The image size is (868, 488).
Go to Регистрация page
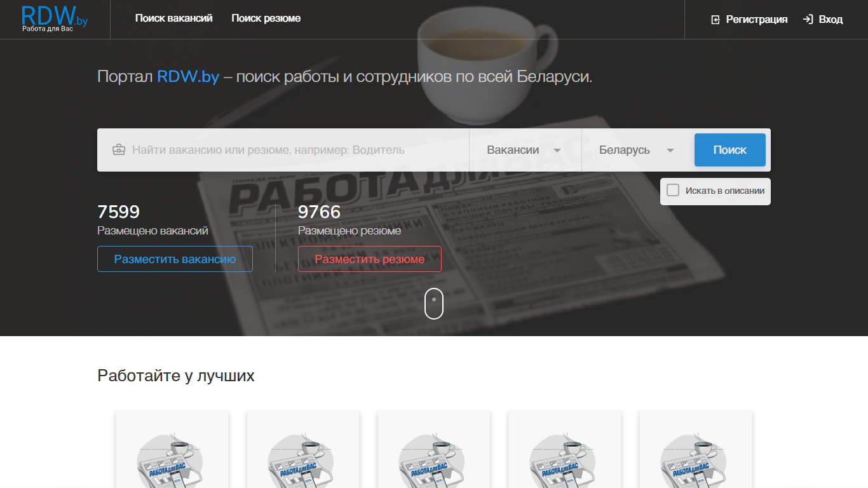pyautogui.click(x=757, y=20)
